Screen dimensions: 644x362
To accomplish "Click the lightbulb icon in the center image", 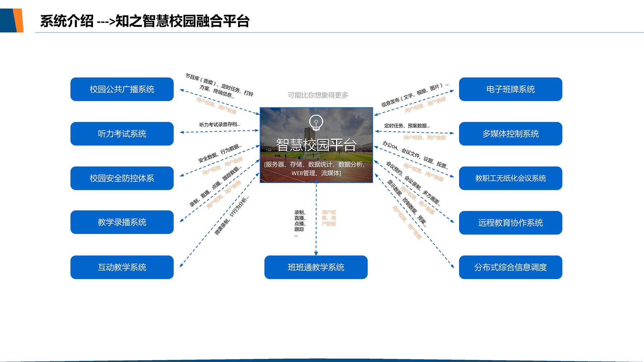I will (316, 123).
